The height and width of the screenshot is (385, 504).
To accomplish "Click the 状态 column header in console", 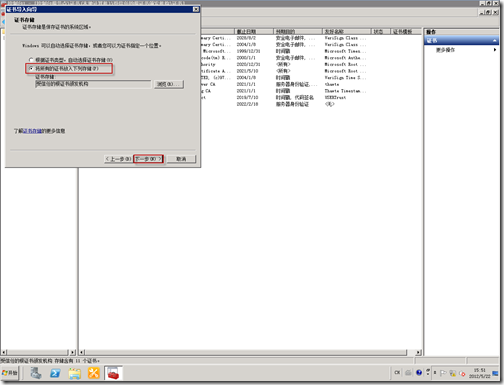I will [380, 31].
